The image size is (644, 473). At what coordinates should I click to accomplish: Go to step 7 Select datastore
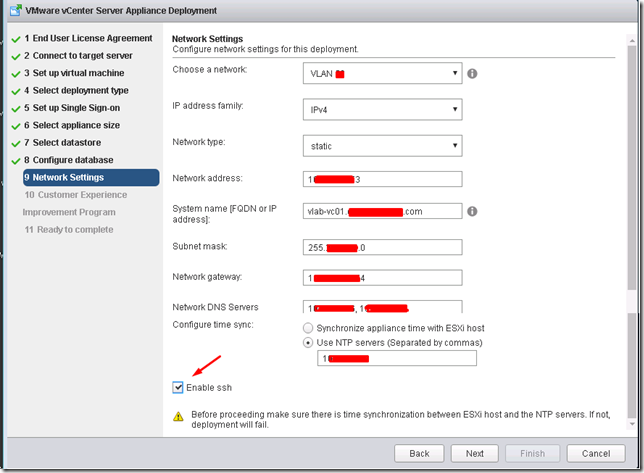tap(62, 142)
